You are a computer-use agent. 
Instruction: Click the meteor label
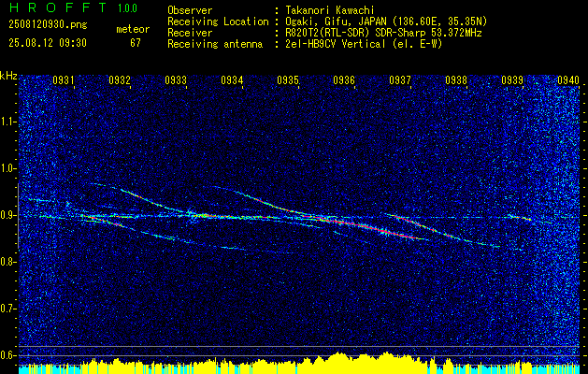[133, 30]
